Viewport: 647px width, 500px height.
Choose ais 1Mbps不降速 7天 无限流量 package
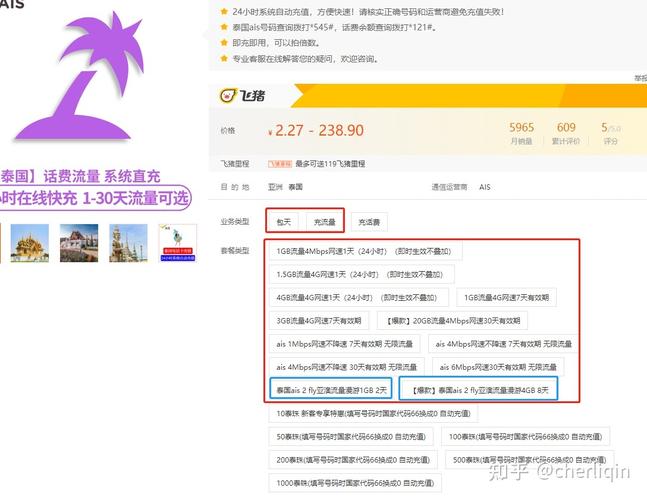(345, 344)
